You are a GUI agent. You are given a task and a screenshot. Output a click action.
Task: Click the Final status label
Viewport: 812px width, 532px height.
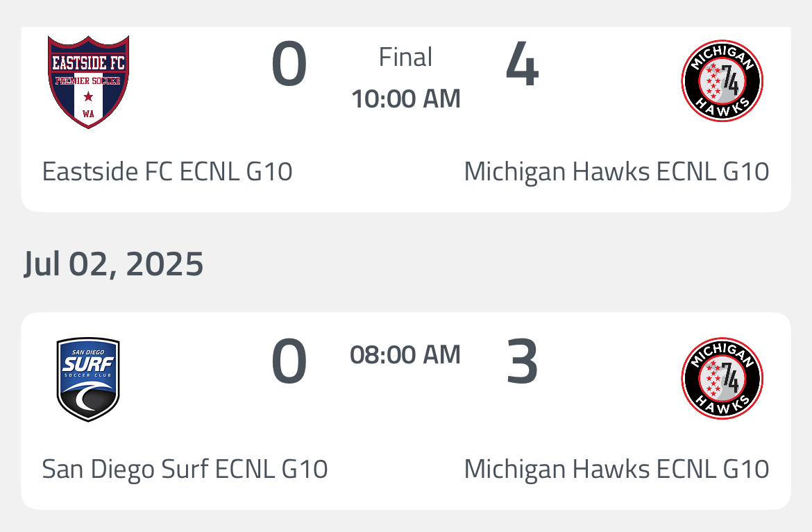point(406,57)
